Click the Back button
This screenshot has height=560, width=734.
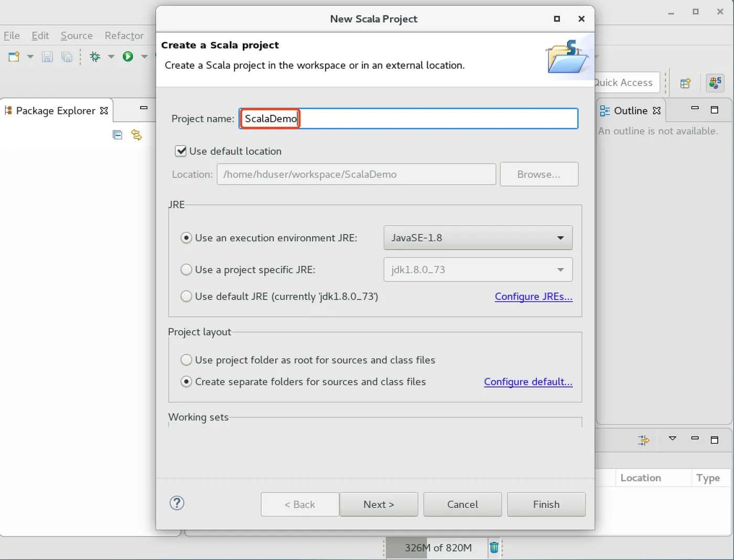(x=300, y=504)
